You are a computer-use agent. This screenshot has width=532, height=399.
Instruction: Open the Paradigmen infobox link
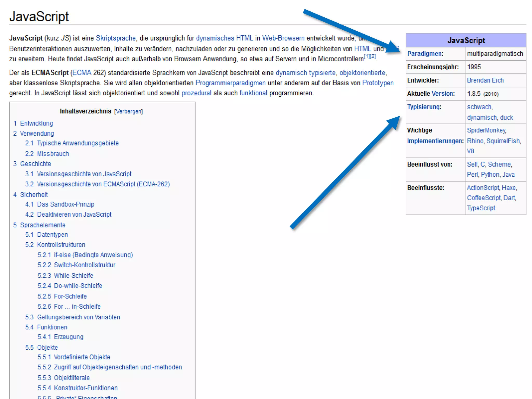pyautogui.click(x=425, y=54)
